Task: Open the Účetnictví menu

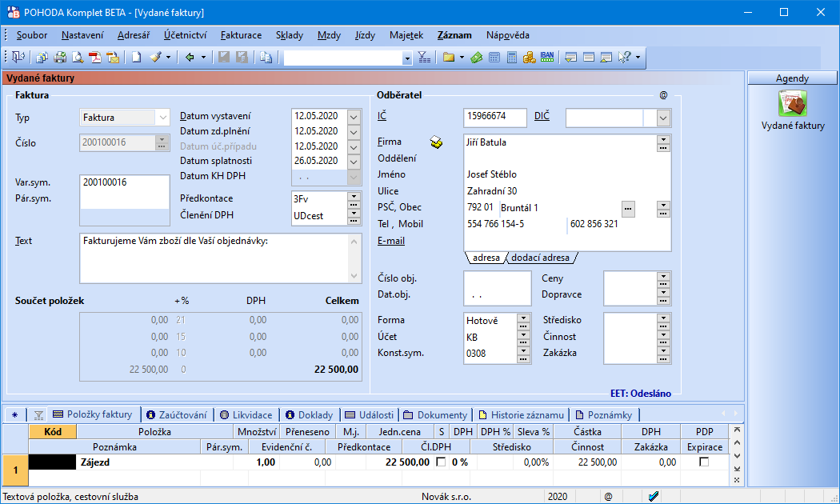Action: click(x=186, y=35)
